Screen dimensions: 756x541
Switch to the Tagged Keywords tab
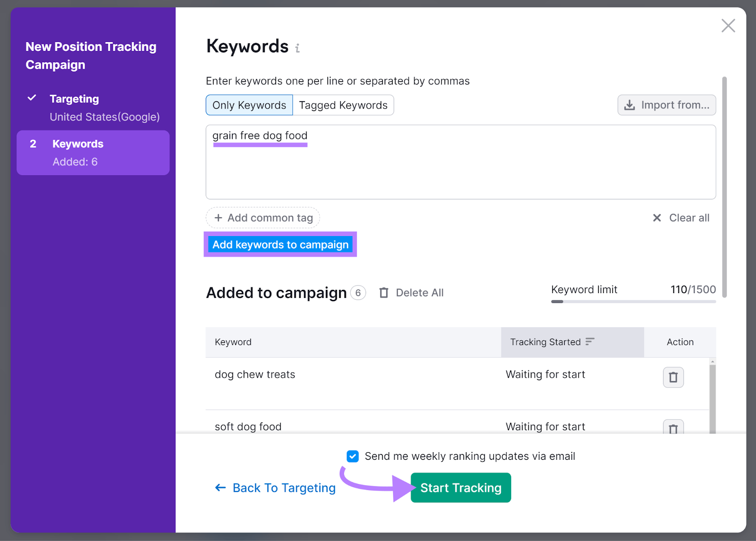coord(344,105)
